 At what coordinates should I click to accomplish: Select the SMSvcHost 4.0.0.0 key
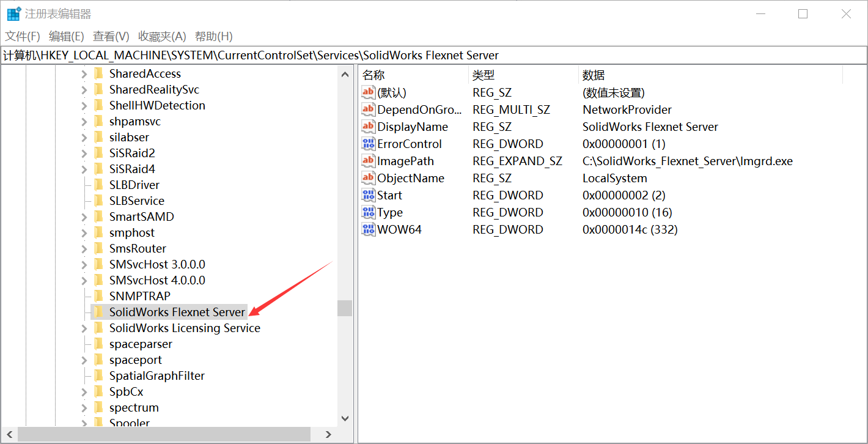(x=157, y=281)
